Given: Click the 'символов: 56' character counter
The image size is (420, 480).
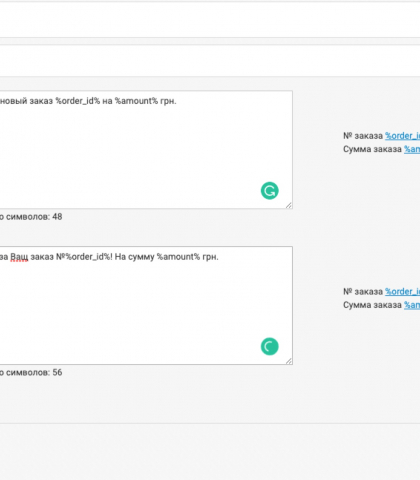Looking at the screenshot, I should (31, 372).
